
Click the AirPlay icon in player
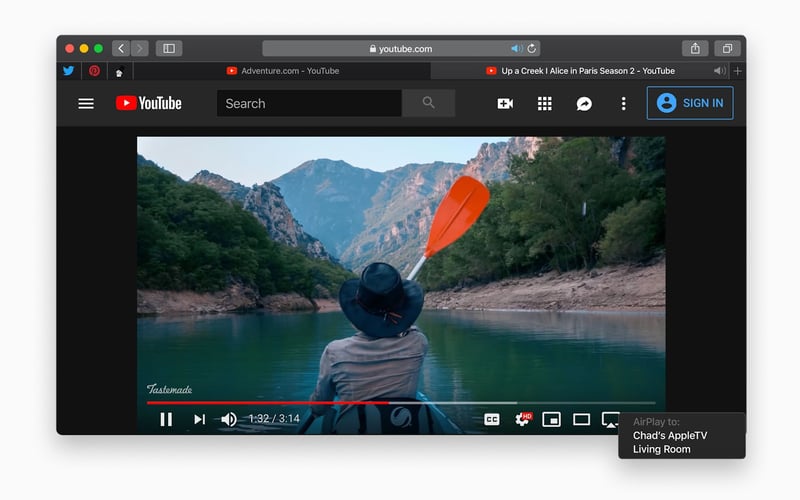point(610,420)
